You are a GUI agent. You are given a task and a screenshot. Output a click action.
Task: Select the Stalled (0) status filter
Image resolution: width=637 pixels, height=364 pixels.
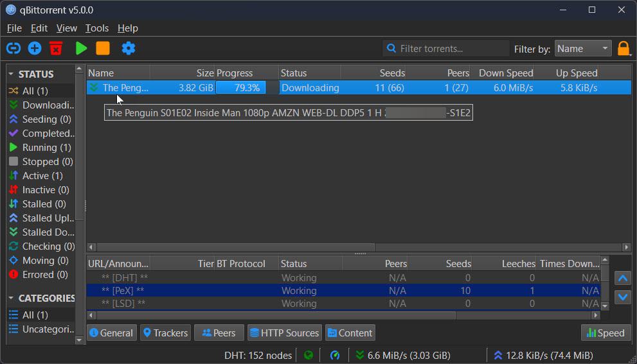[x=40, y=204]
